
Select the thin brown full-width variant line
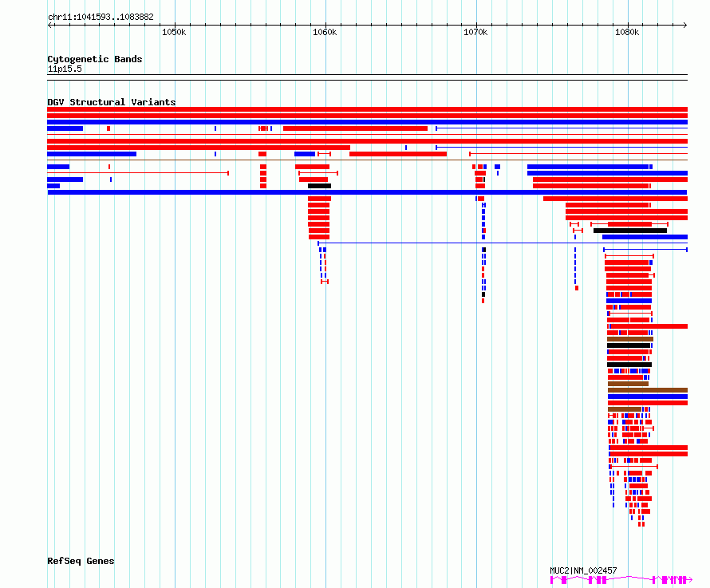367,160
